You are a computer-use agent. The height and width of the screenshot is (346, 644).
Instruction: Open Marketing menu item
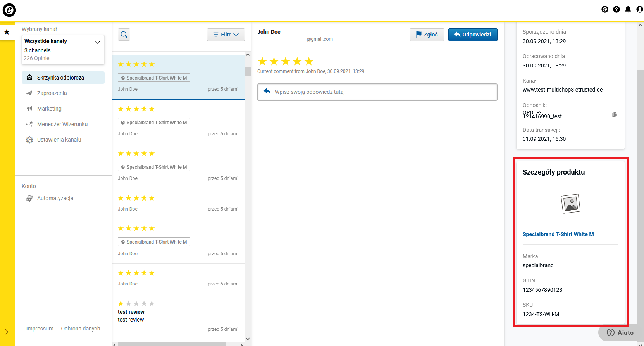(49, 109)
